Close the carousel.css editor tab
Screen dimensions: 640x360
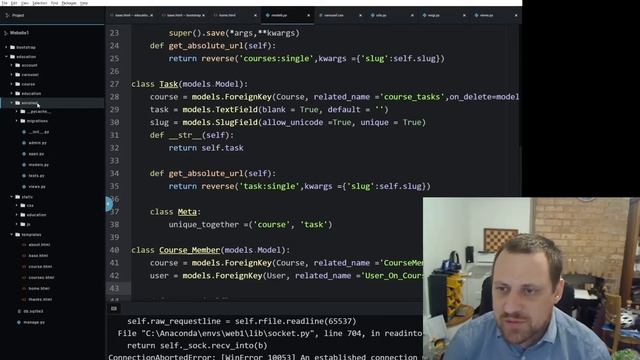pos(360,16)
